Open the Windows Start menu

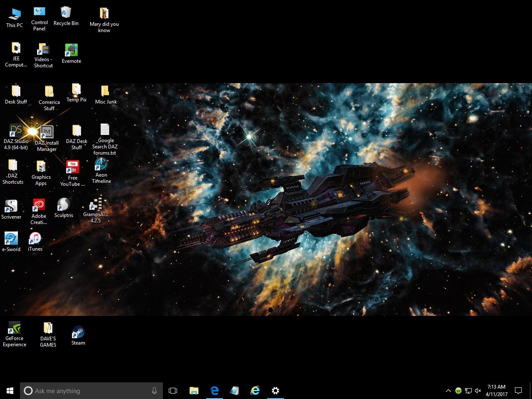10,391
